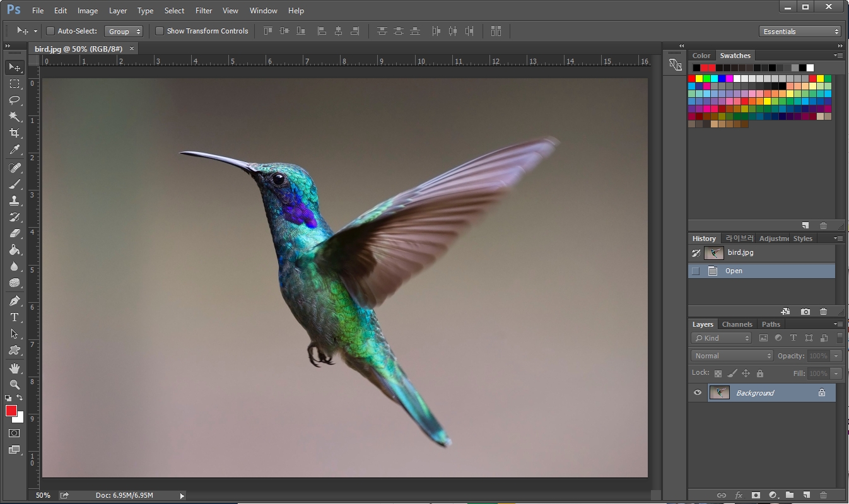Select the Pen tool
Screen dimensions: 849x504
(x=15, y=300)
